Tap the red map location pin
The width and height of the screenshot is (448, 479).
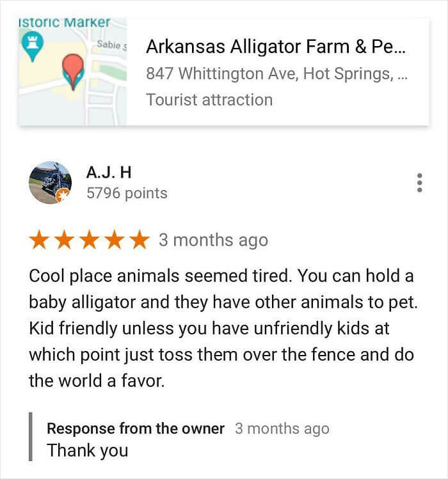pyautogui.click(x=73, y=70)
